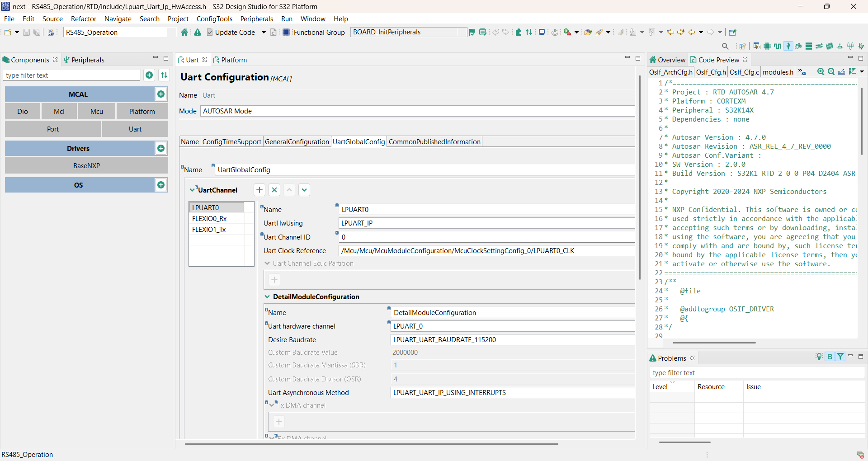Click the filter funnel in Problems panel
This screenshot has width=868, height=461.
click(x=840, y=357)
